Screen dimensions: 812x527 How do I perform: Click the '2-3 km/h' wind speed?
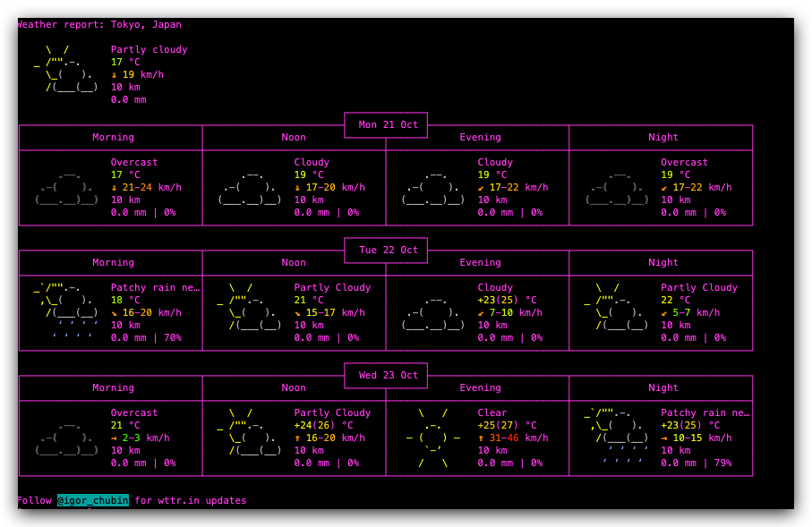pos(146,438)
